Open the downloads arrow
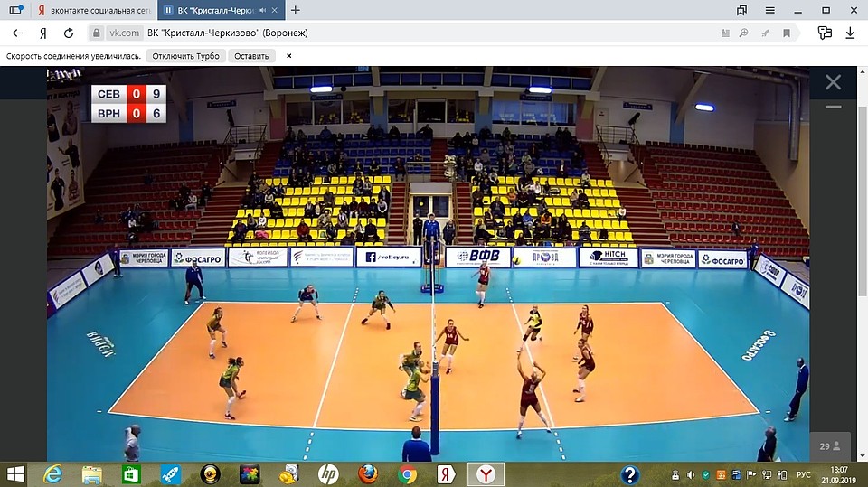Viewport: 868px width, 487px height. [850, 33]
